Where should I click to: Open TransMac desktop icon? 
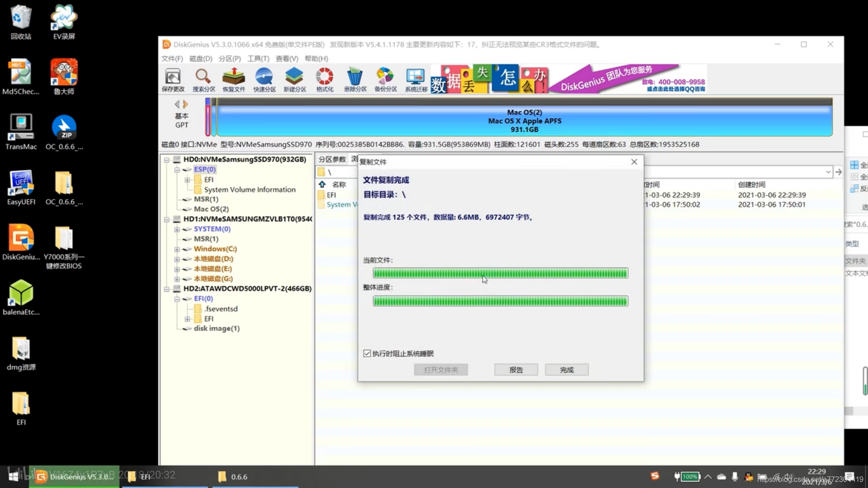pyautogui.click(x=21, y=132)
